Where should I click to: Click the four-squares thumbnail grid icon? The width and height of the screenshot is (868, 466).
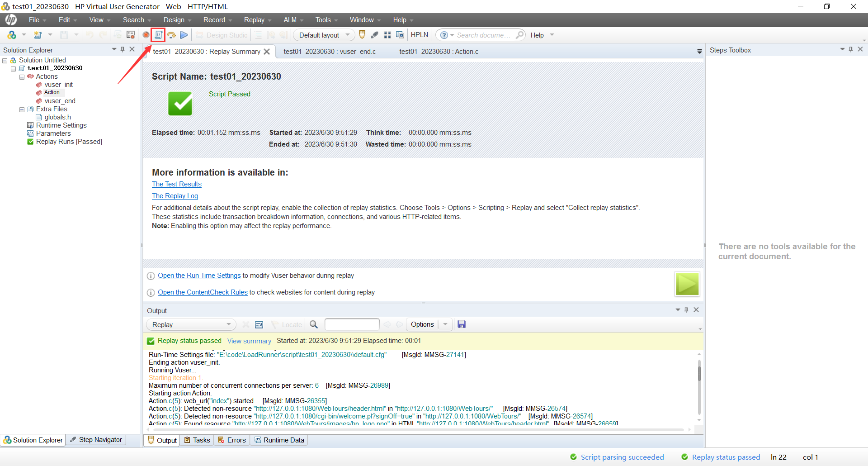click(387, 35)
